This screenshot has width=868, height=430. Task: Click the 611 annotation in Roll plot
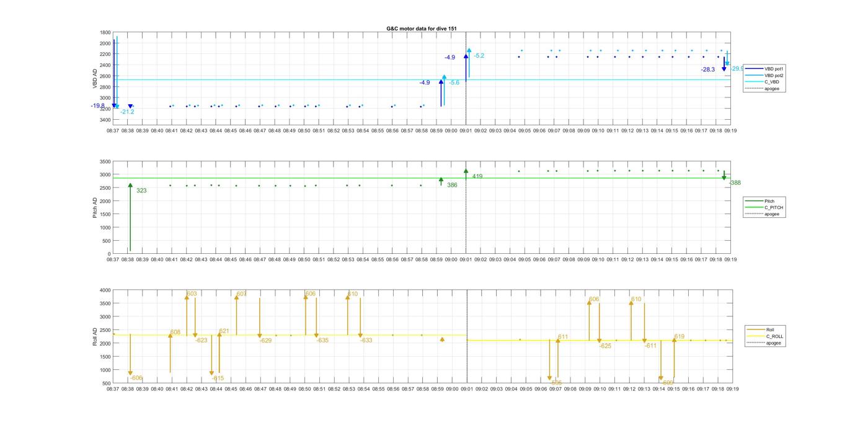pyautogui.click(x=563, y=337)
